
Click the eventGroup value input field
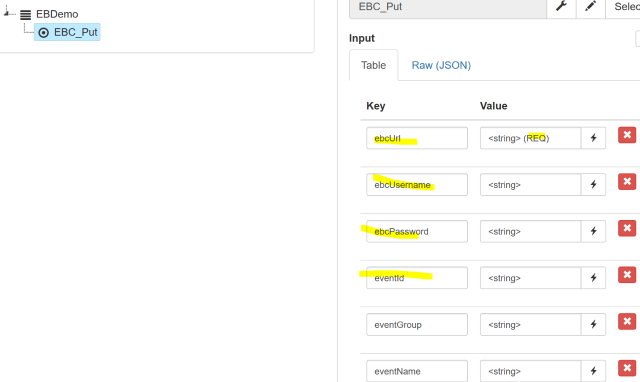(x=530, y=324)
